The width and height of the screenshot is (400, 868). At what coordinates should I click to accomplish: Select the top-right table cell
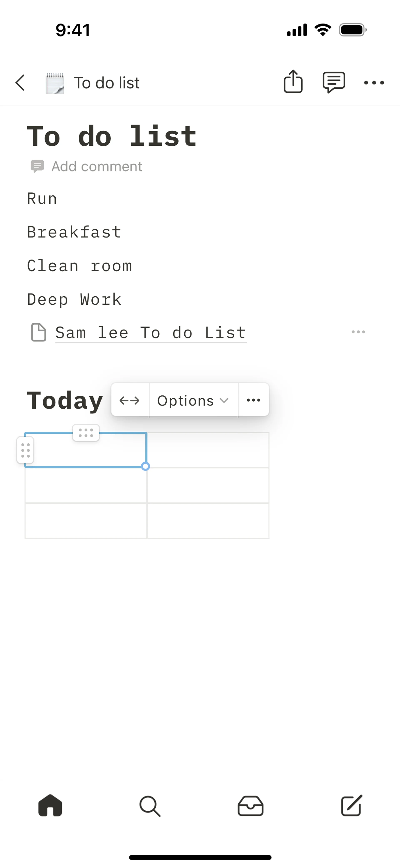pyautogui.click(x=208, y=450)
